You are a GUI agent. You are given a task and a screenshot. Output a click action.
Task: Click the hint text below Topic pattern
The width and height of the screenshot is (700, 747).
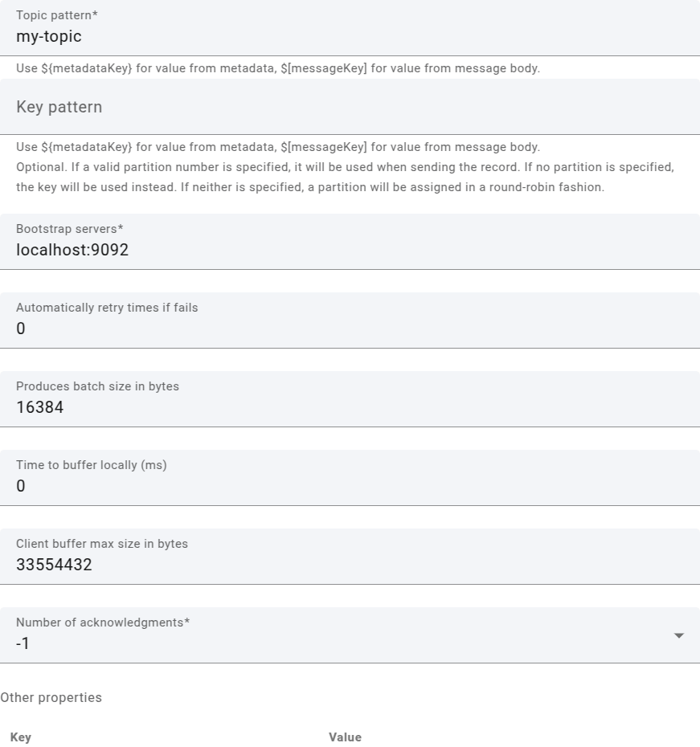click(x=278, y=68)
